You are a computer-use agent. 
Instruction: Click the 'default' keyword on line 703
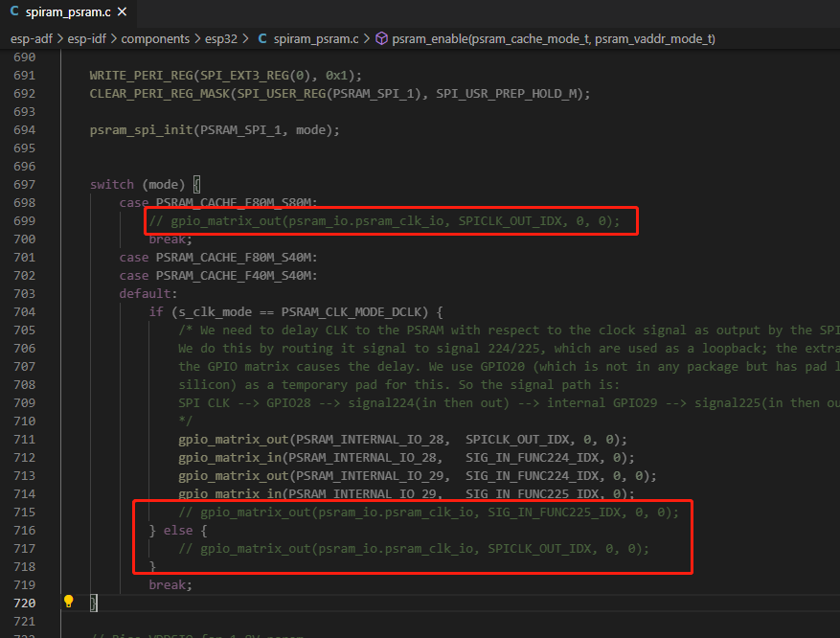145,294
